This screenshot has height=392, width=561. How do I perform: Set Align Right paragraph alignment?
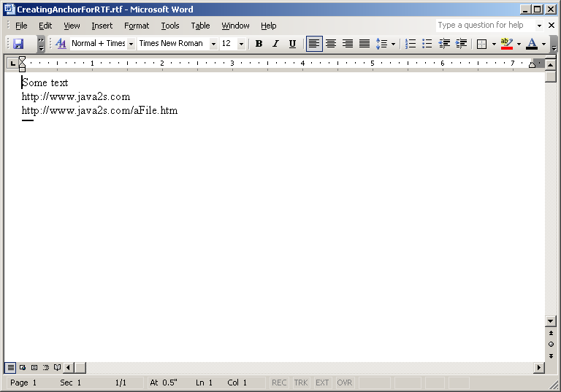tap(348, 44)
